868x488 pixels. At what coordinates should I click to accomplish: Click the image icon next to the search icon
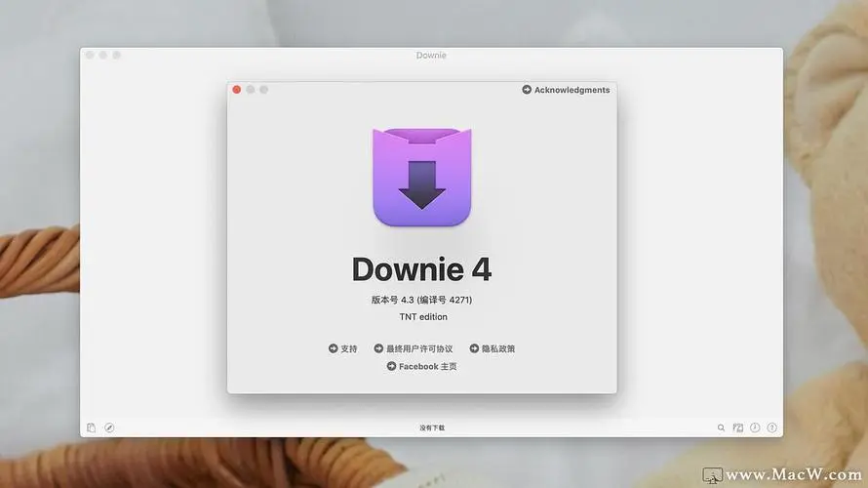[738, 427]
